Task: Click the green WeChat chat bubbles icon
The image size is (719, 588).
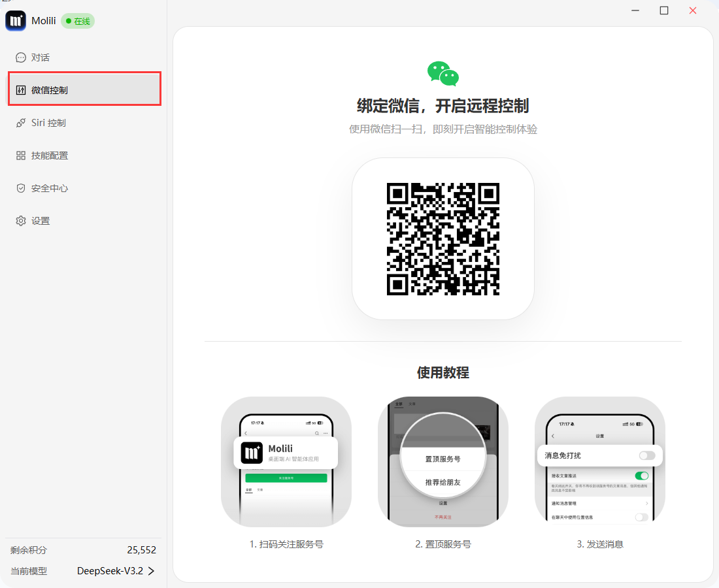Action: pos(443,74)
